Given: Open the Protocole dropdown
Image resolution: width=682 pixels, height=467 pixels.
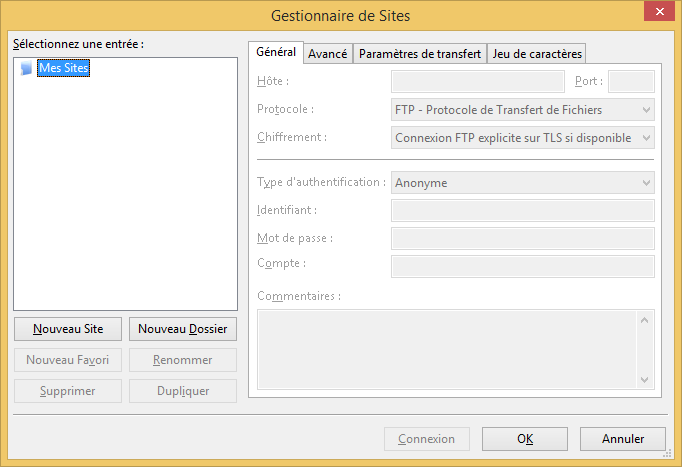Looking at the screenshot, I should tap(522, 110).
